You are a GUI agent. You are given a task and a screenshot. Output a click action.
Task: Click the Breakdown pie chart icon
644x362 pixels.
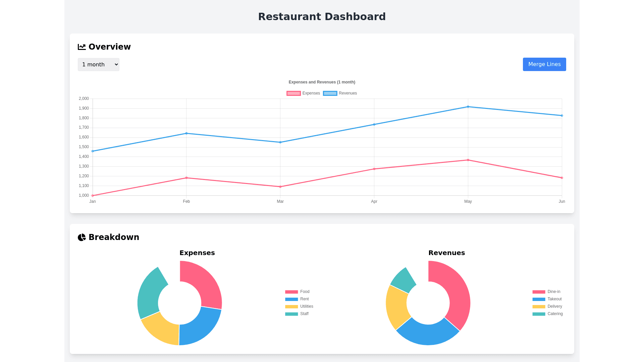(82, 237)
